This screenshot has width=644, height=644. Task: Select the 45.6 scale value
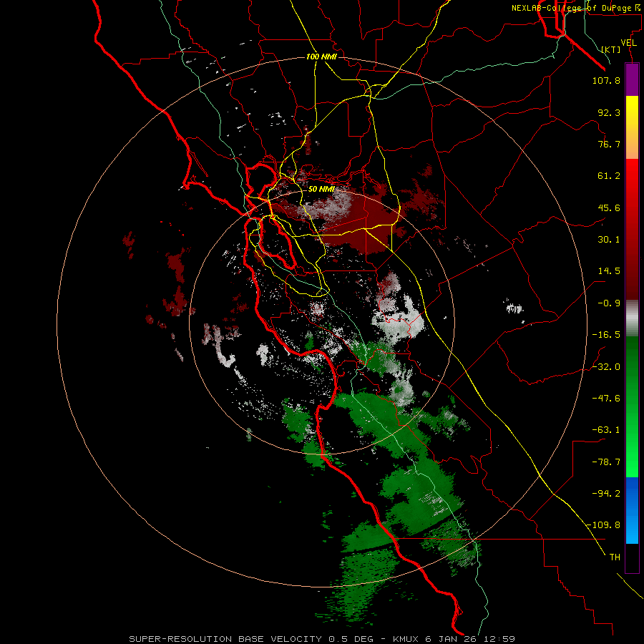(609, 208)
